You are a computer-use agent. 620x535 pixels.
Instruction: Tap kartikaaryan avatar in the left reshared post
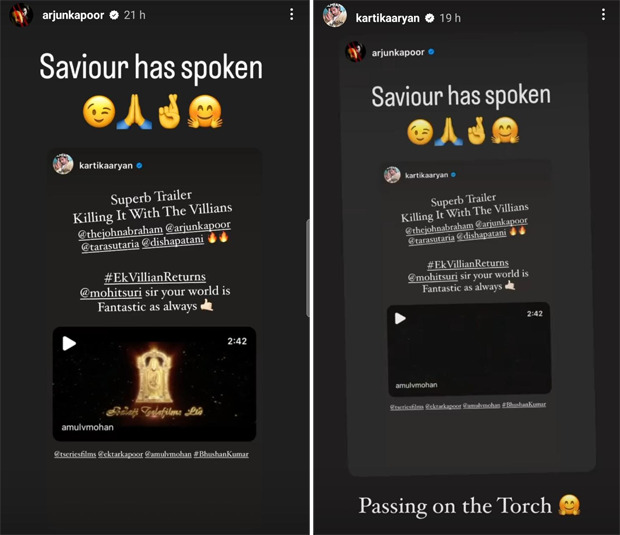pyautogui.click(x=63, y=164)
